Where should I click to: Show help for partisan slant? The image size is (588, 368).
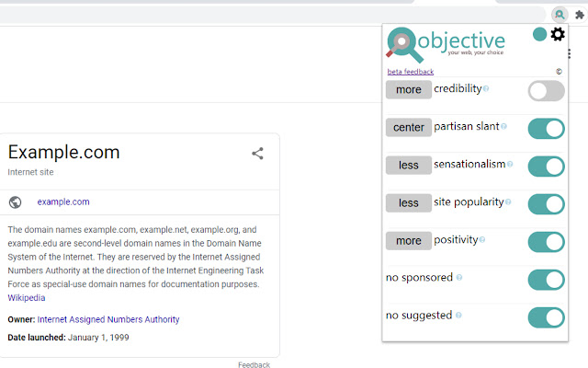[503, 127]
